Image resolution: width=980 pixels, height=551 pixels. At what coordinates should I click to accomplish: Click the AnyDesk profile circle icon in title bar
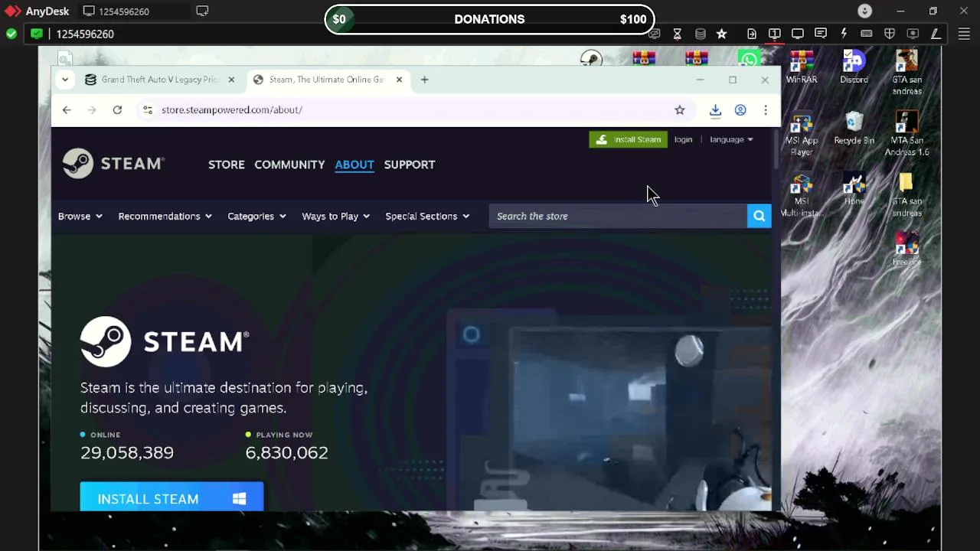(x=864, y=11)
